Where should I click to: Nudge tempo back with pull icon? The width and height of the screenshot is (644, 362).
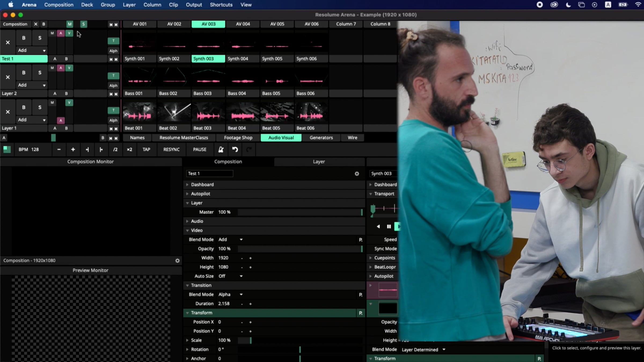click(x=87, y=149)
